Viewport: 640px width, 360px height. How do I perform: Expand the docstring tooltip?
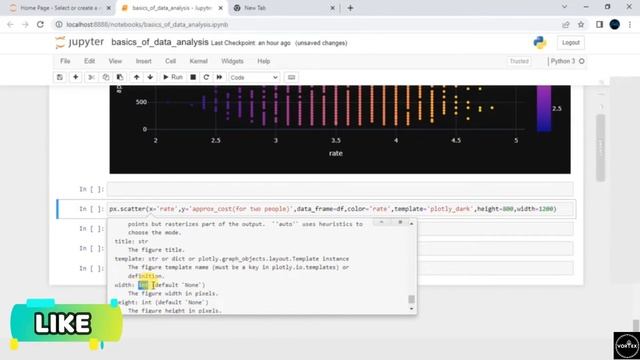click(x=382, y=222)
